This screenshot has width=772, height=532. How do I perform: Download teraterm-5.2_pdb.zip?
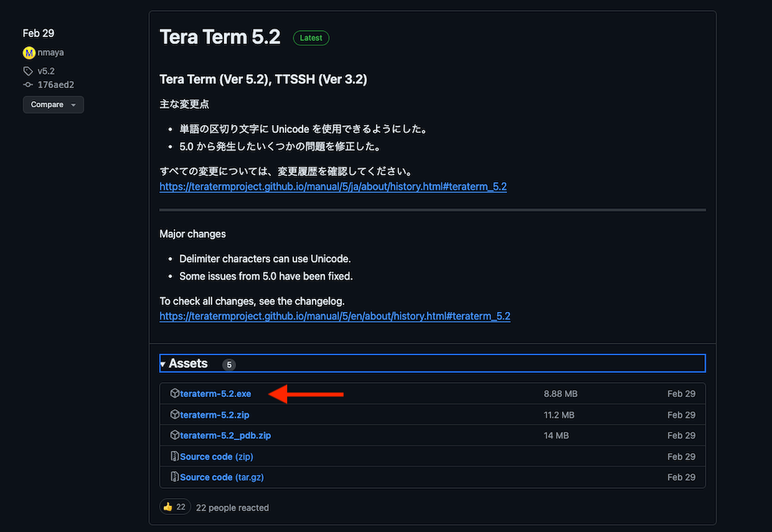click(x=225, y=435)
